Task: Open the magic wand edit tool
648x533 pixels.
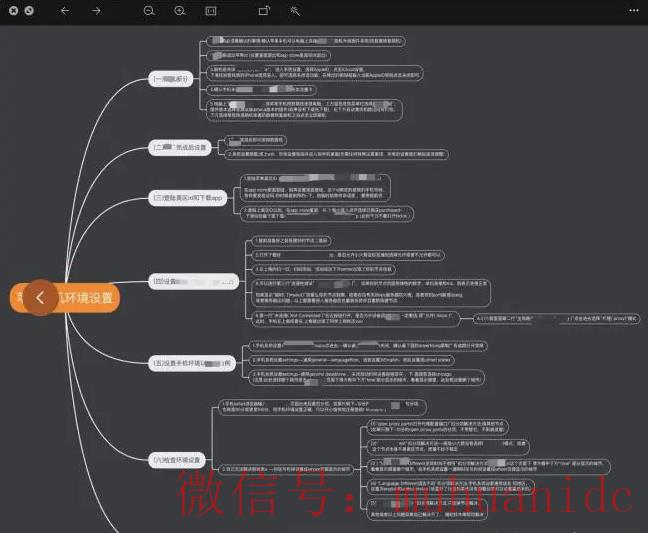Action: click(x=295, y=11)
